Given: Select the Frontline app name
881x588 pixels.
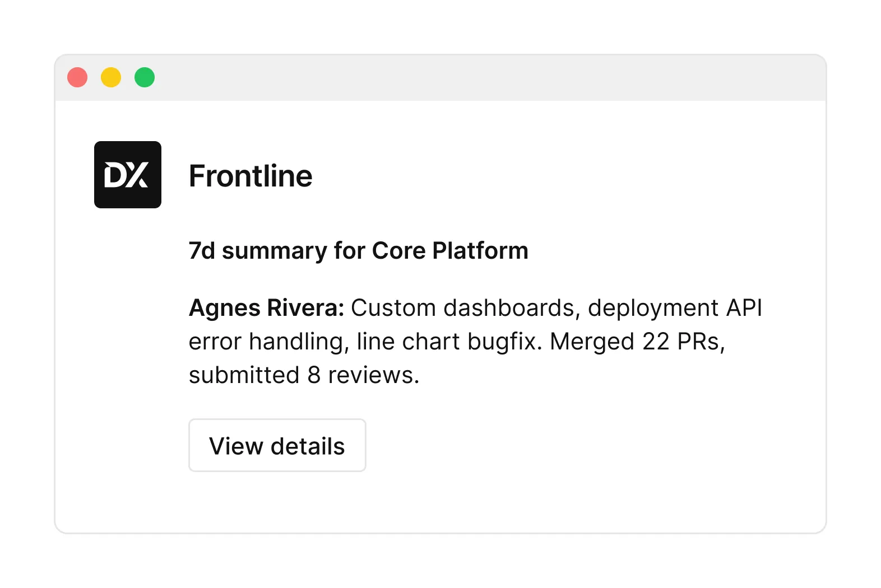Looking at the screenshot, I should (x=251, y=176).
